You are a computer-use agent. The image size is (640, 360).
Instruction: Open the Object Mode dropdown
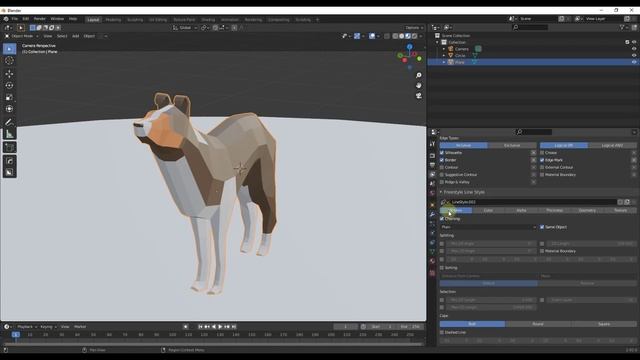[x=22, y=36]
